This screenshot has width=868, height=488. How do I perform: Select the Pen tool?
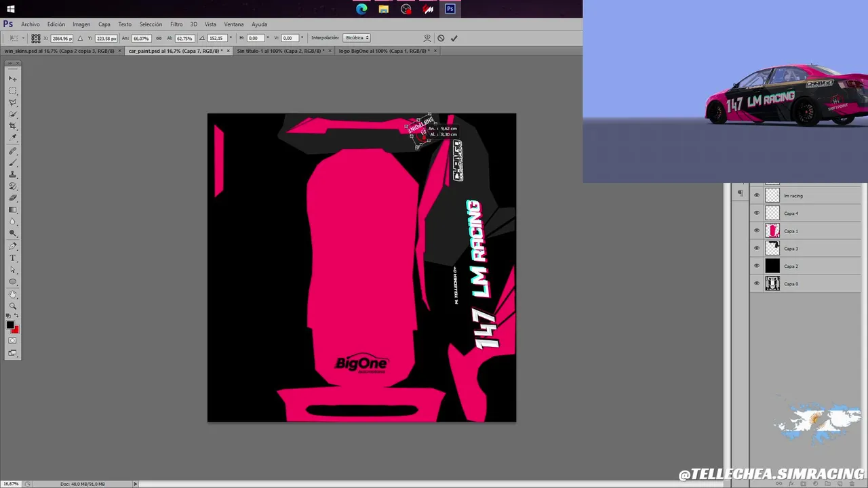pos(13,247)
